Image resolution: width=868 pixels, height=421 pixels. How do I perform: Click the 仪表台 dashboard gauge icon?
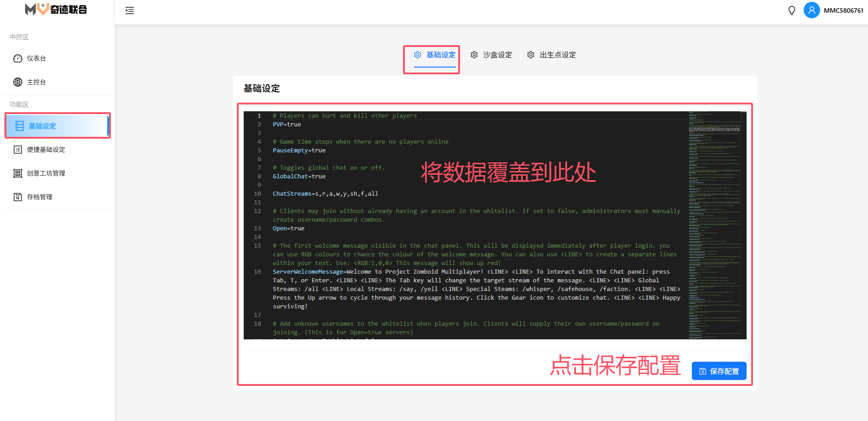18,58
